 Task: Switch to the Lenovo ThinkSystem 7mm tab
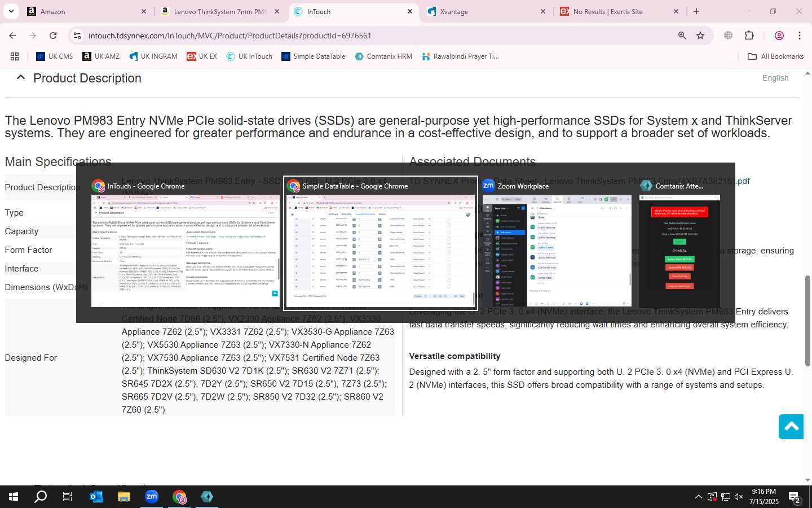coord(220,11)
